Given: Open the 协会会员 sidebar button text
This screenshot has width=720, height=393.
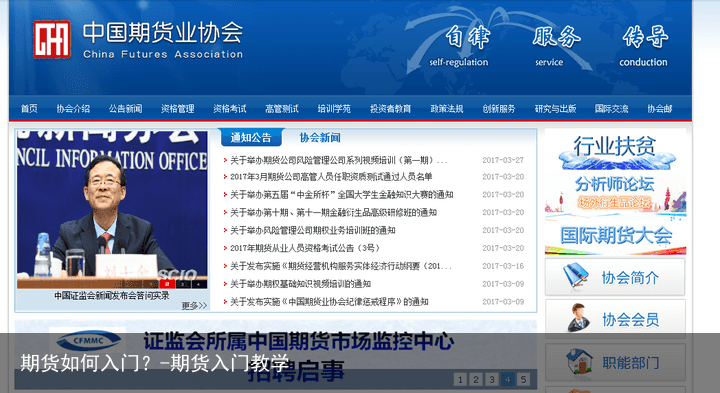Looking at the screenshot, I should coord(630,320).
